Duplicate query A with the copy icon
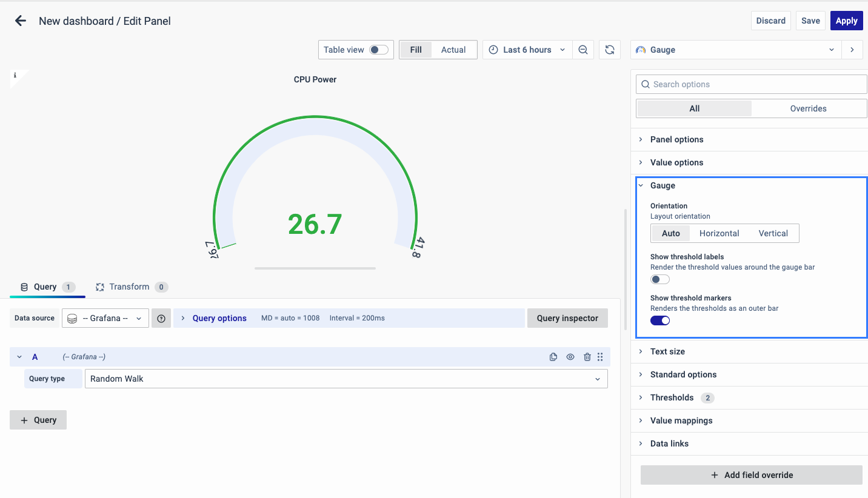 coord(553,357)
